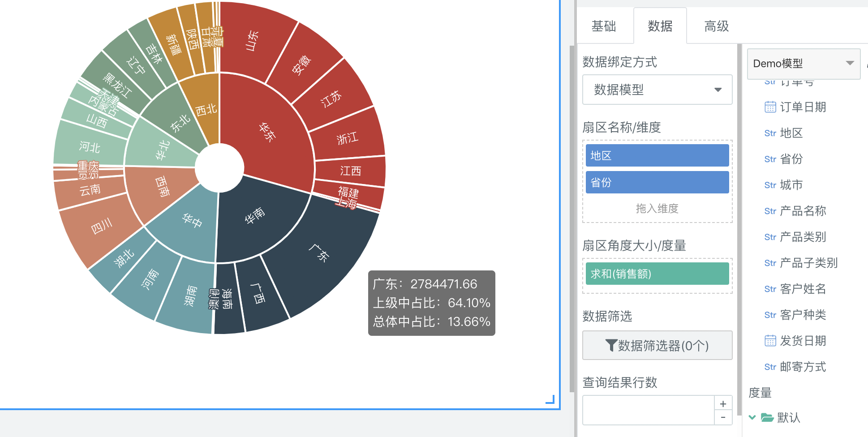Increase row count with plus stepper
The image size is (868, 437).
coord(723,403)
